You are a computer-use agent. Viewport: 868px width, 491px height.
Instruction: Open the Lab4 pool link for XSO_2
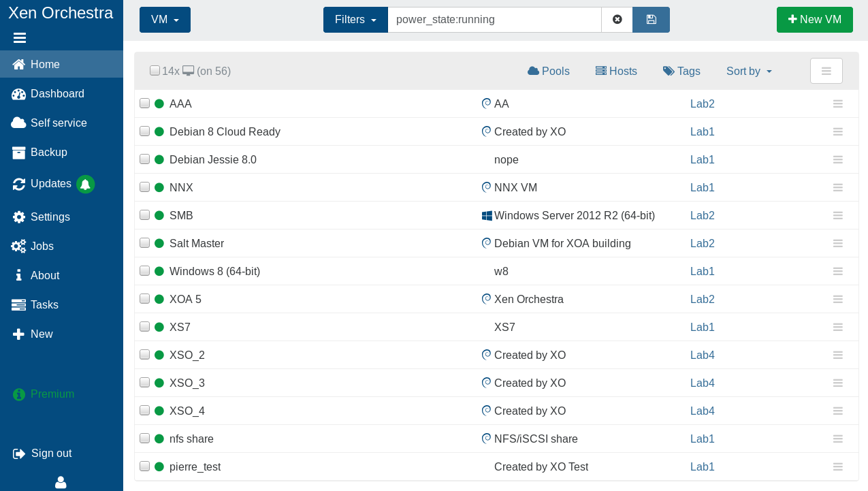(x=702, y=355)
